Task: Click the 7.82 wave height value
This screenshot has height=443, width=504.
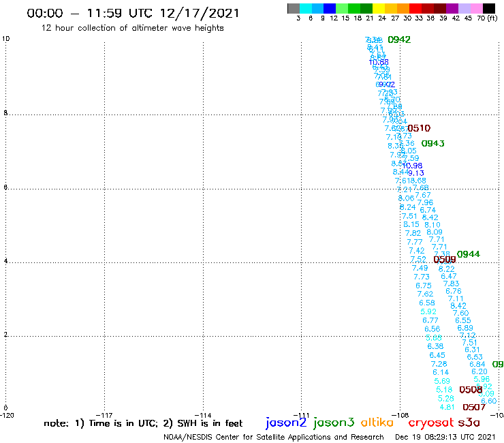Action: (413, 233)
